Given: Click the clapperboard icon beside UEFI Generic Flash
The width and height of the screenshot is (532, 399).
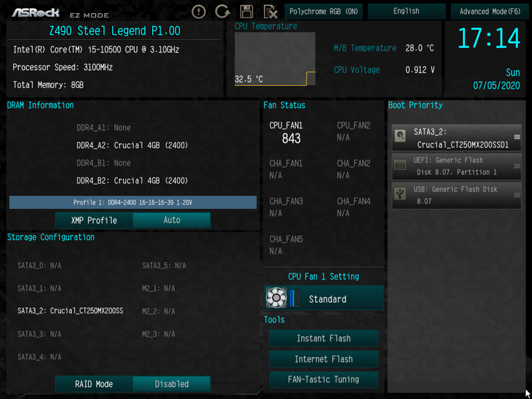Looking at the screenshot, I should 400,166.
